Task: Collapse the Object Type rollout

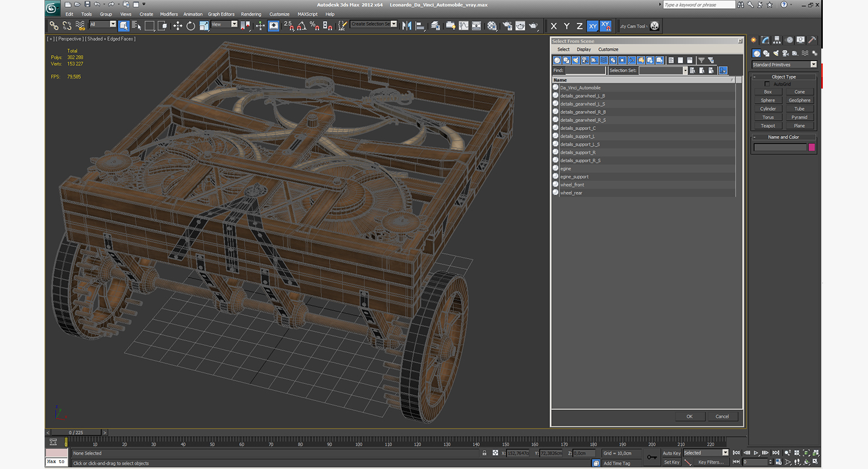Action: (x=784, y=77)
